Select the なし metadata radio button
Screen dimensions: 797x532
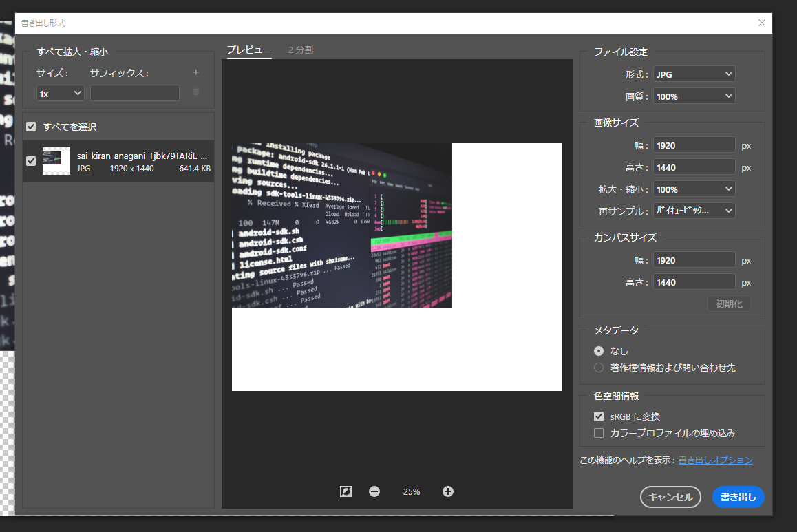tap(599, 351)
